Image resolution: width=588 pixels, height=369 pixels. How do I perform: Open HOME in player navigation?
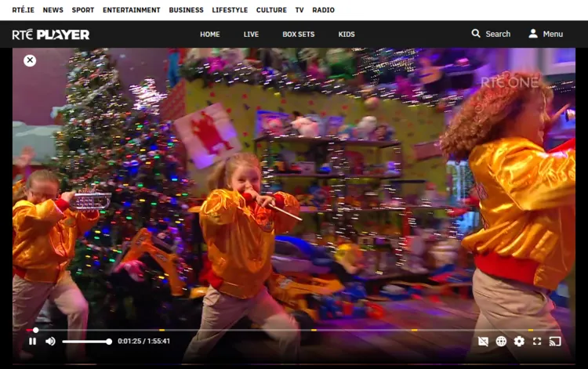(209, 34)
